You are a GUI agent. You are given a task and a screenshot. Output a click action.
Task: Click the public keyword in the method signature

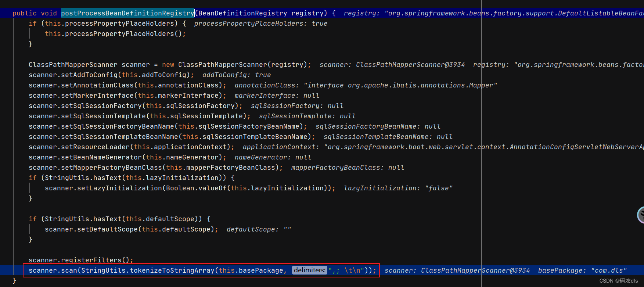point(25,13)
